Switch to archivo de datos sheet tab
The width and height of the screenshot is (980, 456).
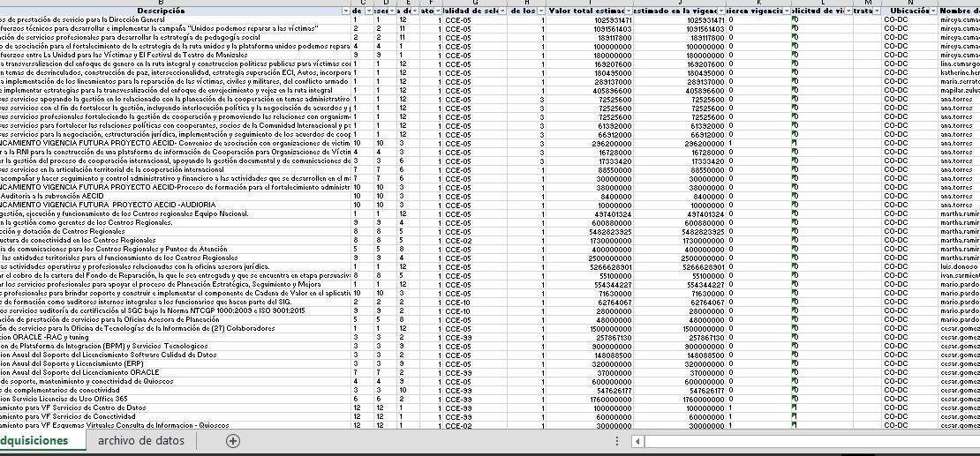(x=141, y=441)
